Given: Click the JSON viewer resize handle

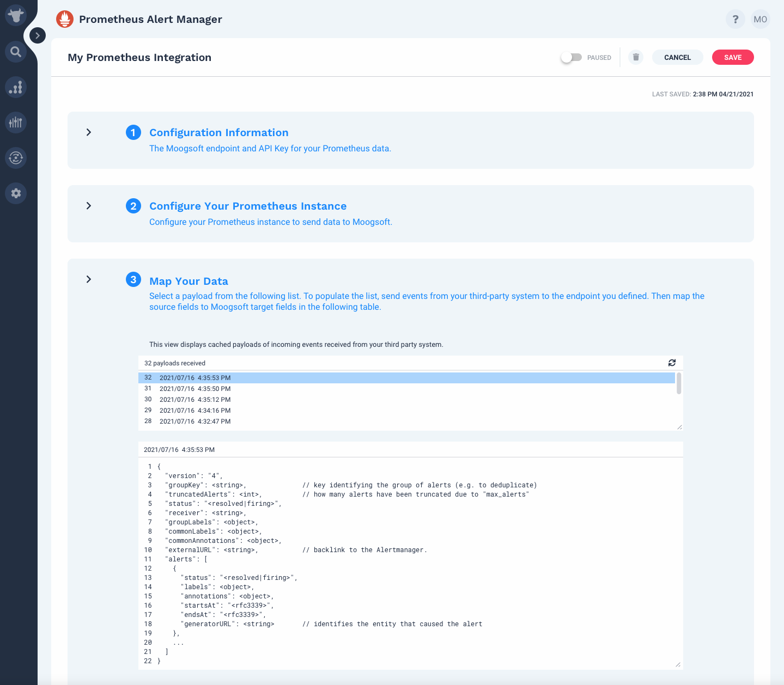Looking at the screenshot, I should tap(678, 664).
